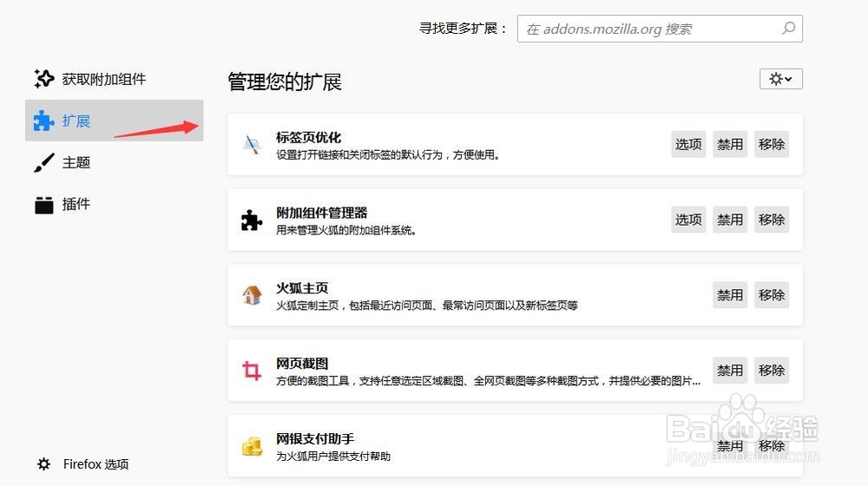Disable (禁用) the 网银支付助手 extension
This screenshot has height=486, width=868.
[730, 445]
